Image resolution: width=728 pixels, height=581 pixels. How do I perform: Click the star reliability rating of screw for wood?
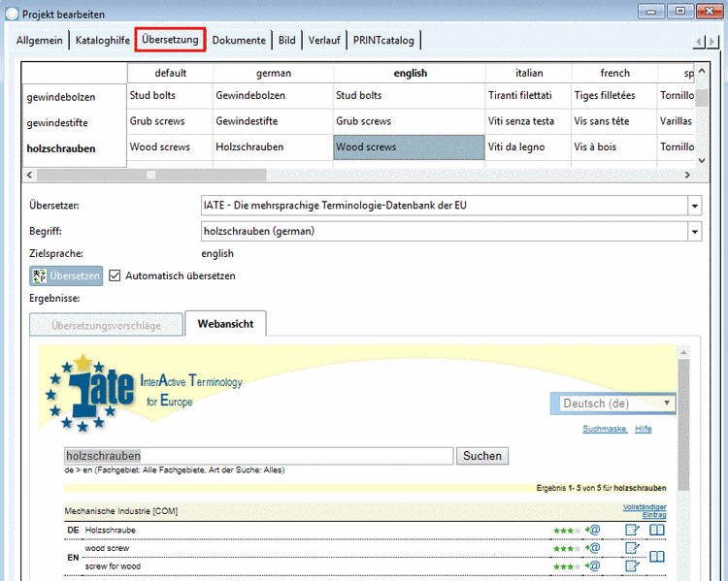tap(567, 566)
